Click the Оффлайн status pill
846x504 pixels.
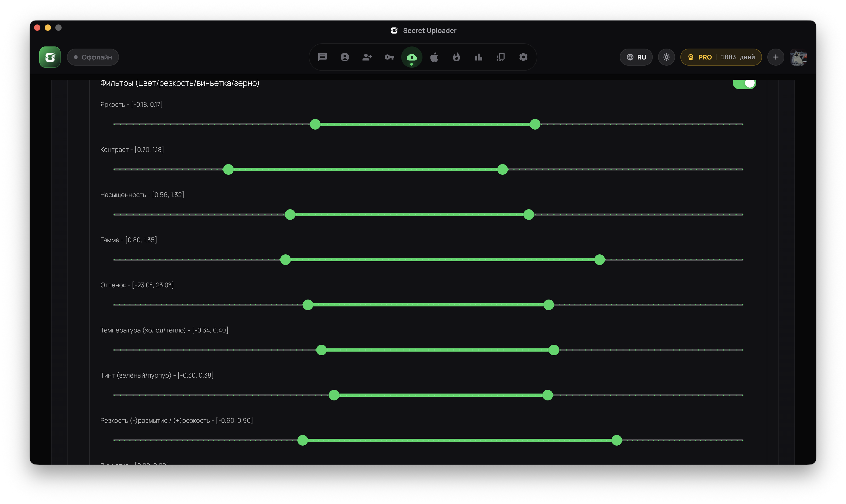[x=93, y=57]
